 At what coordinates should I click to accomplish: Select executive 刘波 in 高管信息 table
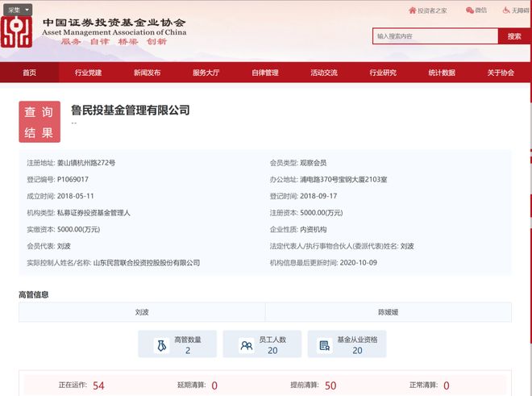142,312
